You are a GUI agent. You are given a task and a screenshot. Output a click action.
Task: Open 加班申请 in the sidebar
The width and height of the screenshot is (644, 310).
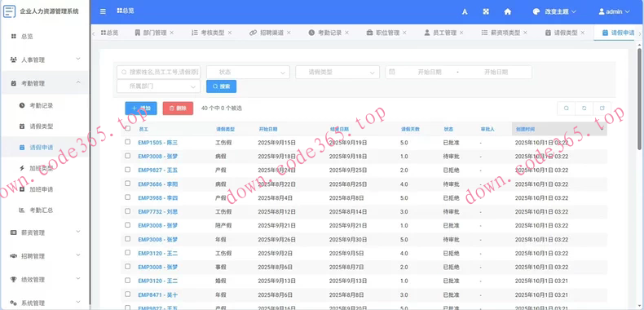(44, 189)
